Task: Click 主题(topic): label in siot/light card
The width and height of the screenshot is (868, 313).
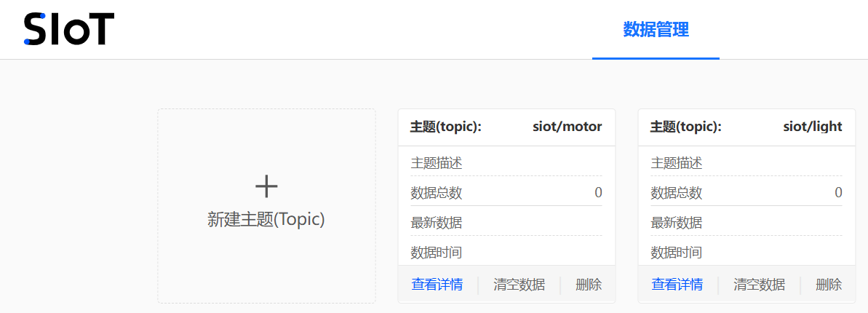Action: tap(686, 127)
